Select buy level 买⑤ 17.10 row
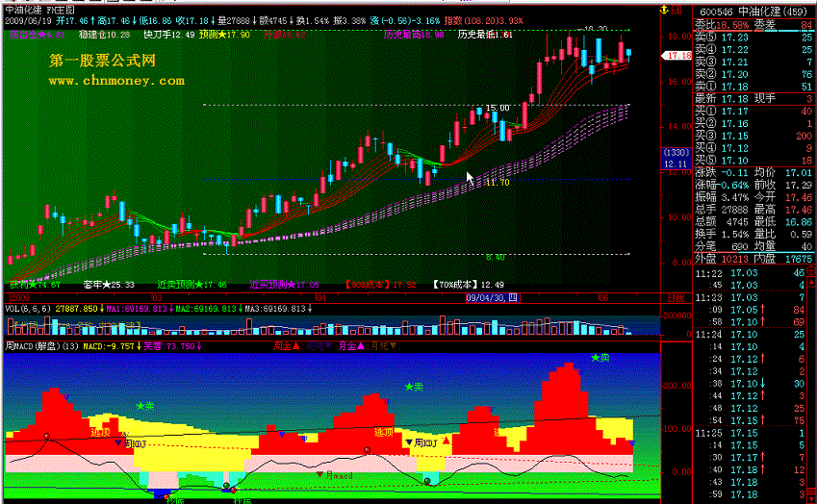This screenshot has width=817, height=504. 753,161
